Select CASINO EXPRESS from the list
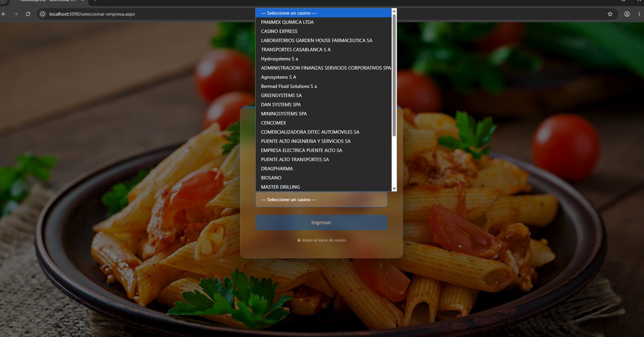 click(x=323, y=31)
